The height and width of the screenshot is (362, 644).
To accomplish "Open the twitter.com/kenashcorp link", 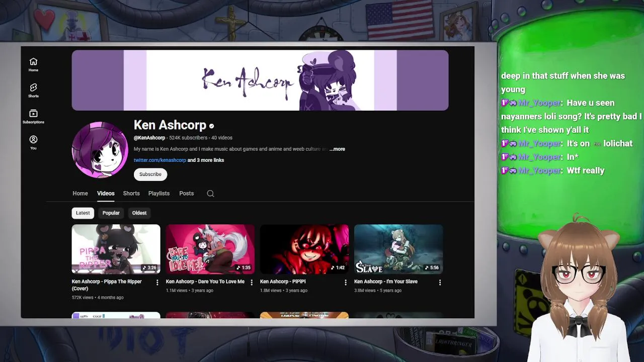I will click(x=160, y=160).
